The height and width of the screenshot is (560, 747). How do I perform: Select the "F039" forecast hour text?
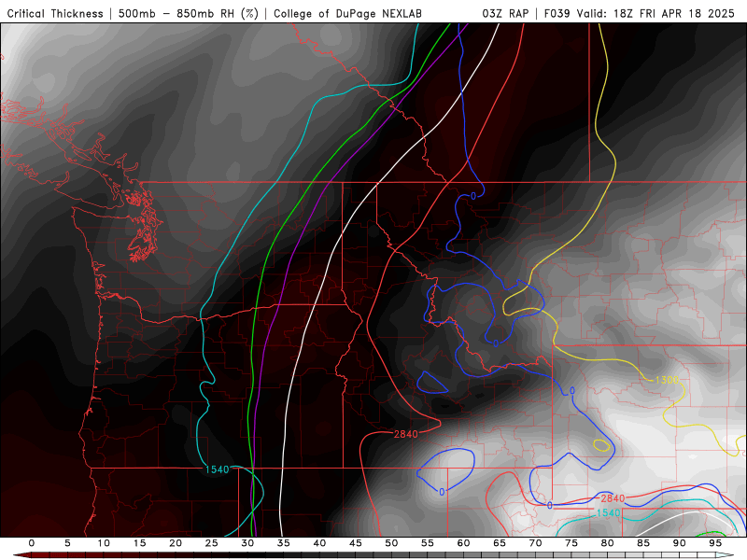pyautogui.click(x=557, y=13)
